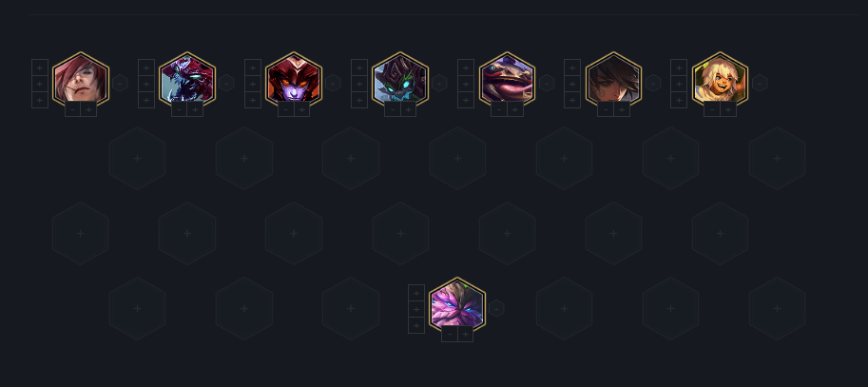
Task: Select the Tahm Kench champion portrait
Action: coord(507,80)
